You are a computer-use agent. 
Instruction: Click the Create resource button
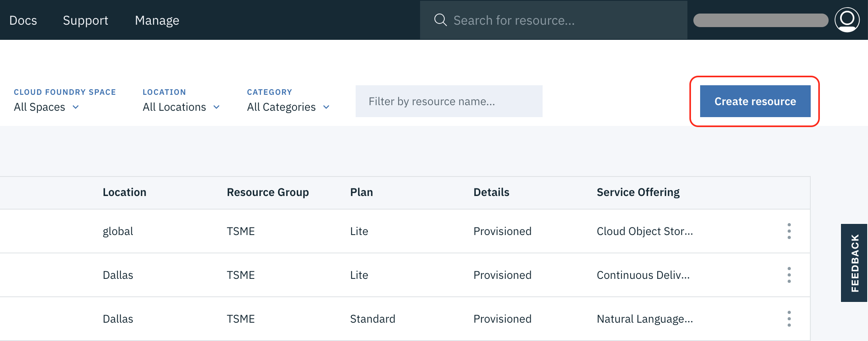[755, 101]
